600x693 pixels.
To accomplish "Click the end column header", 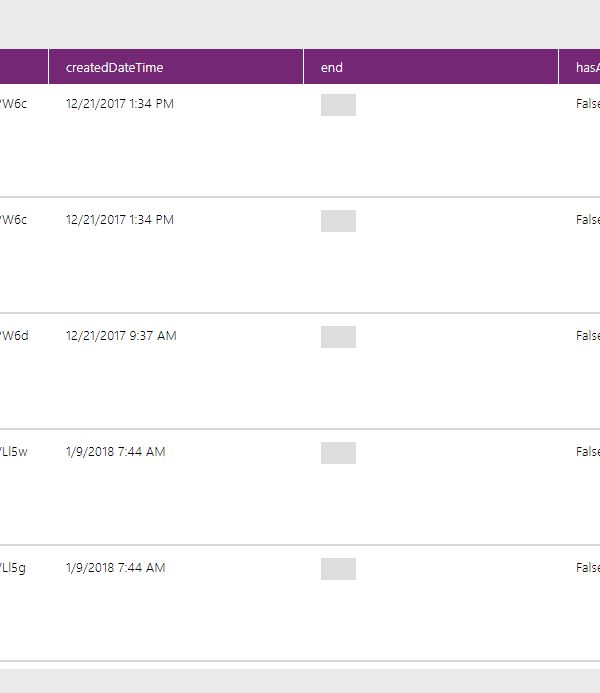I will [332, 68].
